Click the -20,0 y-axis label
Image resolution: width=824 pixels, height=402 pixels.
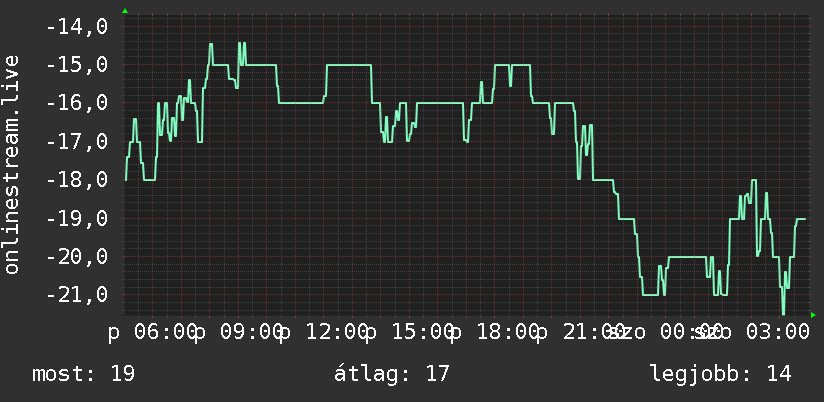coord(77,256)
